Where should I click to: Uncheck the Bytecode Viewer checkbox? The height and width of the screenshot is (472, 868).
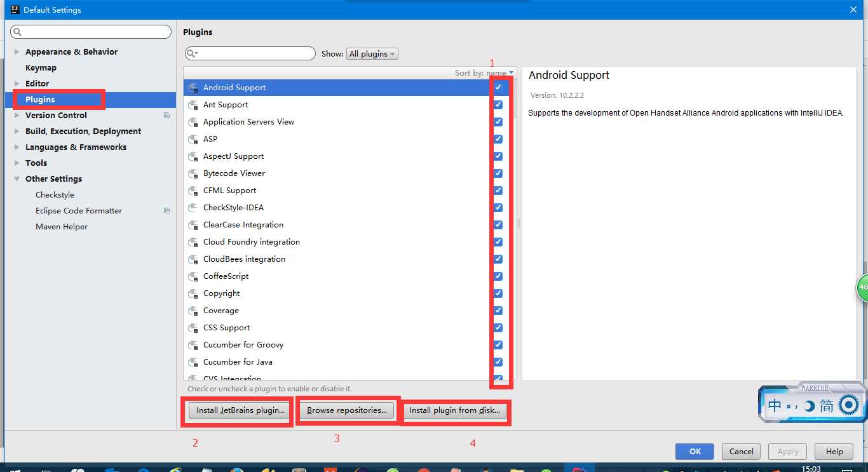coord(498,173)
